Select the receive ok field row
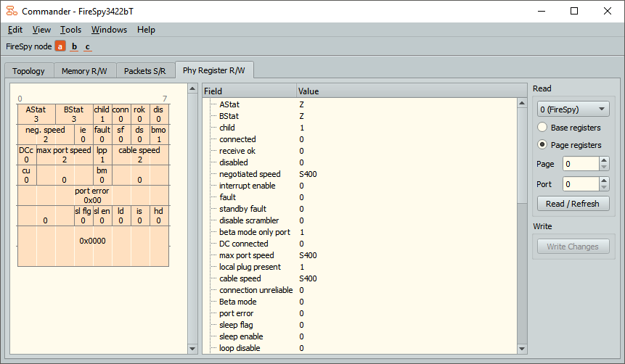This screenshot has width=625, height=364. (x=360, y=151)
